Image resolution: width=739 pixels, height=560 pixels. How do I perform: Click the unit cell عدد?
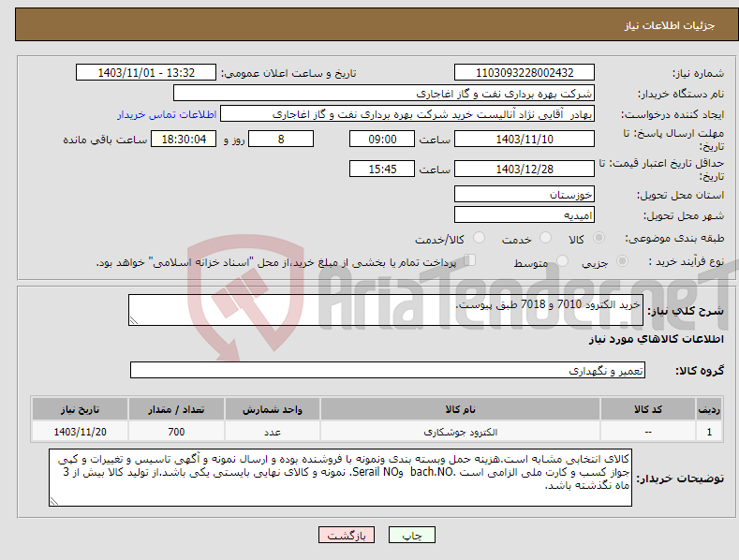[x=273, y=432]
